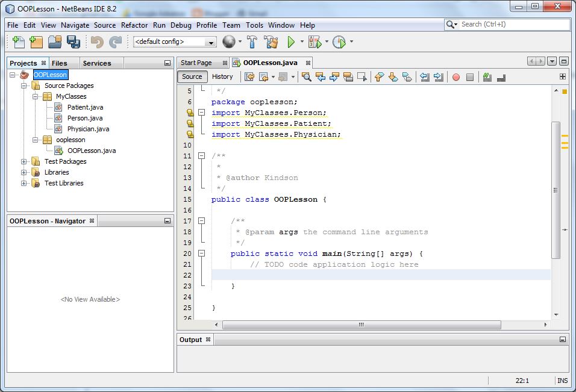This screenshot has width=576, height=392.
Task: Close the OOPLesson.java editor tab
Action: tap(308, 63)
